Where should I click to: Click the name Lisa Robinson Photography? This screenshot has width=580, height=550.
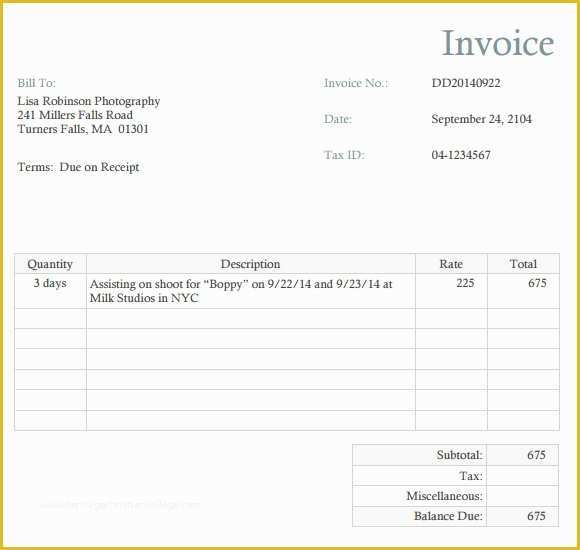coord(89,101)
